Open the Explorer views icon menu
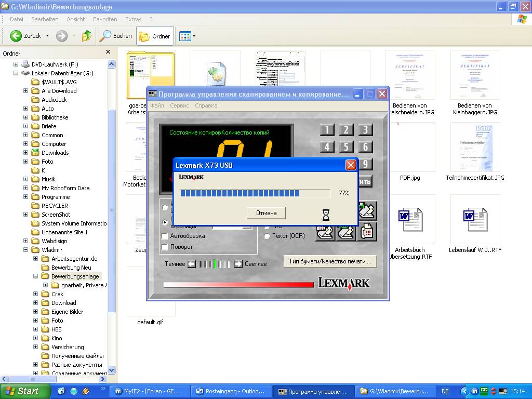Image resolution: width=532 pixels, height=399 pixels. (187, 36)
